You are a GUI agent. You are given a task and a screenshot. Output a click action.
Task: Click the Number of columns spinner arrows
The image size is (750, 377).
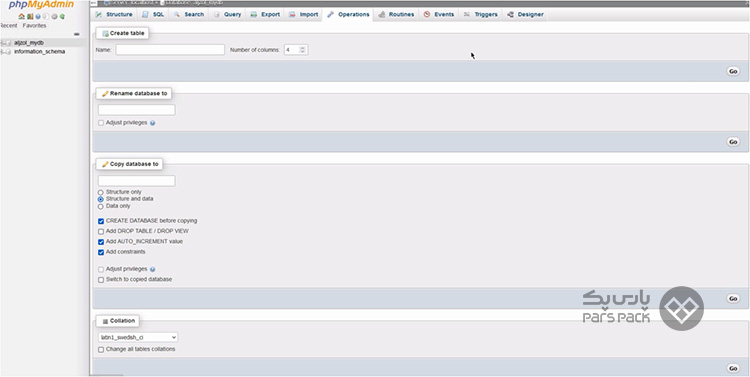(x=302, y=50)
